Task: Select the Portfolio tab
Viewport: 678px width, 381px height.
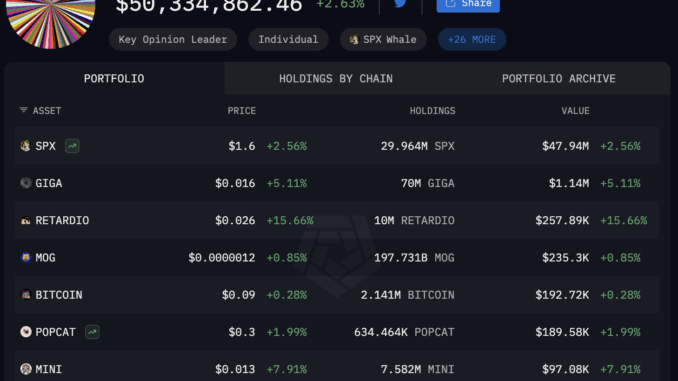Action: pyautogui.click(x=114, y=79)
